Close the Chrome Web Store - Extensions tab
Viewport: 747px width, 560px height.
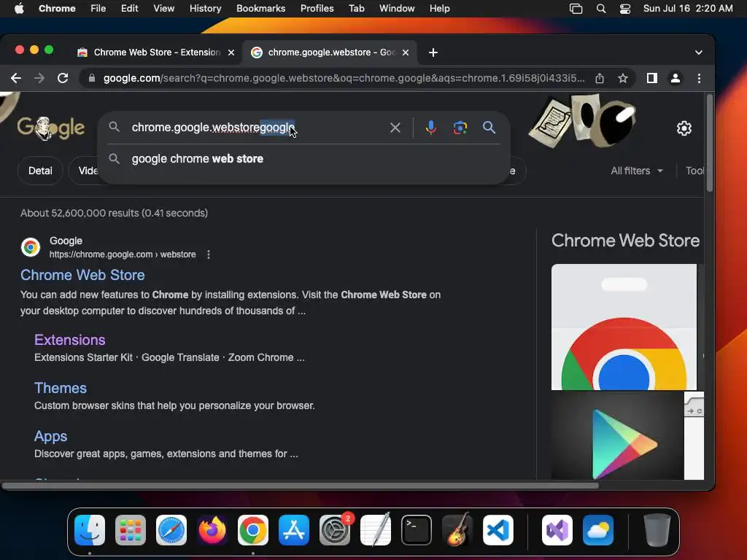tap(231, 52)
